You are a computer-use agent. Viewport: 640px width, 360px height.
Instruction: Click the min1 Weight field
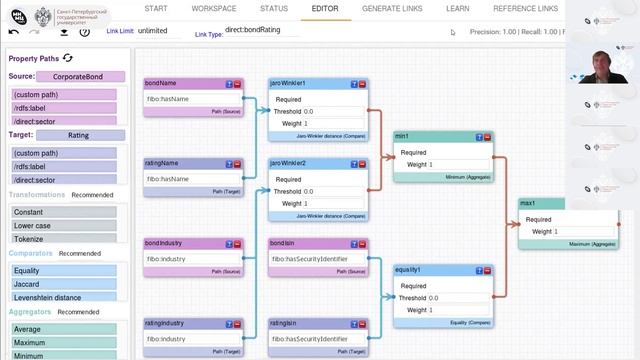(x=458, y=164)
